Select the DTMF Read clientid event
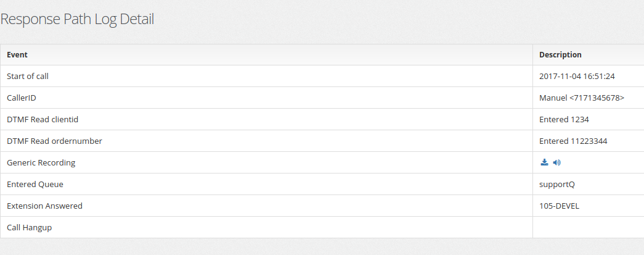 pos(43,119)
